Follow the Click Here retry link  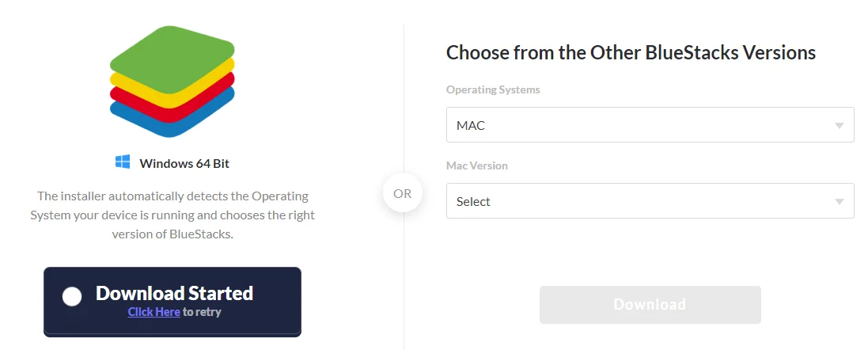tap(154, 312)
